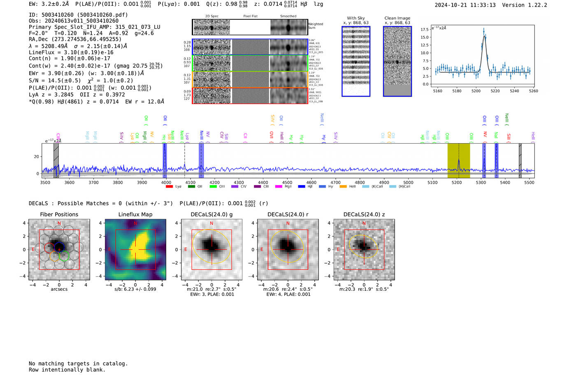Screen dimensions: 576x392
Task: Click the (H)CaII legend swatch
Action: pos(393,187)
